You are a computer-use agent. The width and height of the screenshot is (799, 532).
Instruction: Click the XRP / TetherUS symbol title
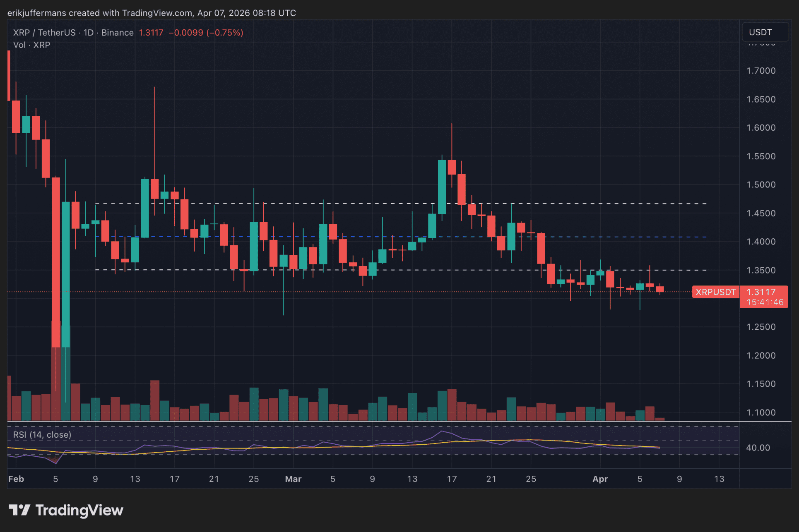click(x=44, y=33)
